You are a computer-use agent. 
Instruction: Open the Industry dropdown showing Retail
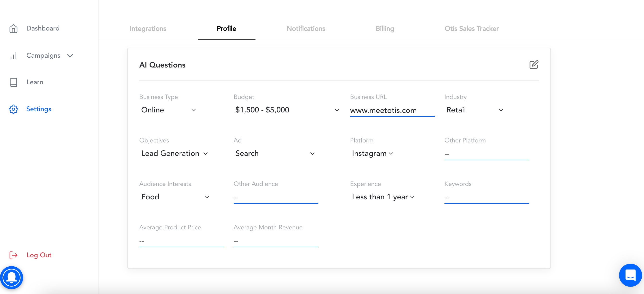pos(474,110)
